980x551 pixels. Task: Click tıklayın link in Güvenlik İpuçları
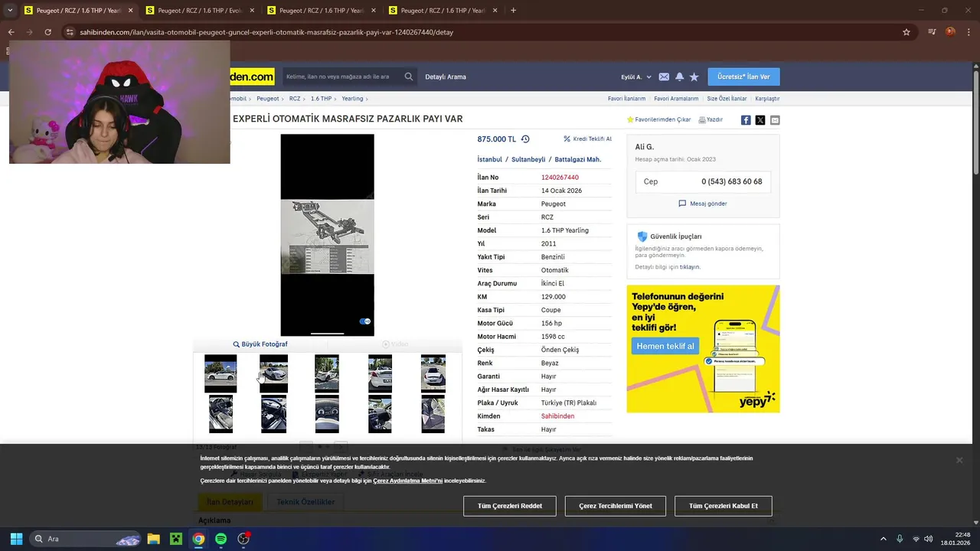pos(690,267)
